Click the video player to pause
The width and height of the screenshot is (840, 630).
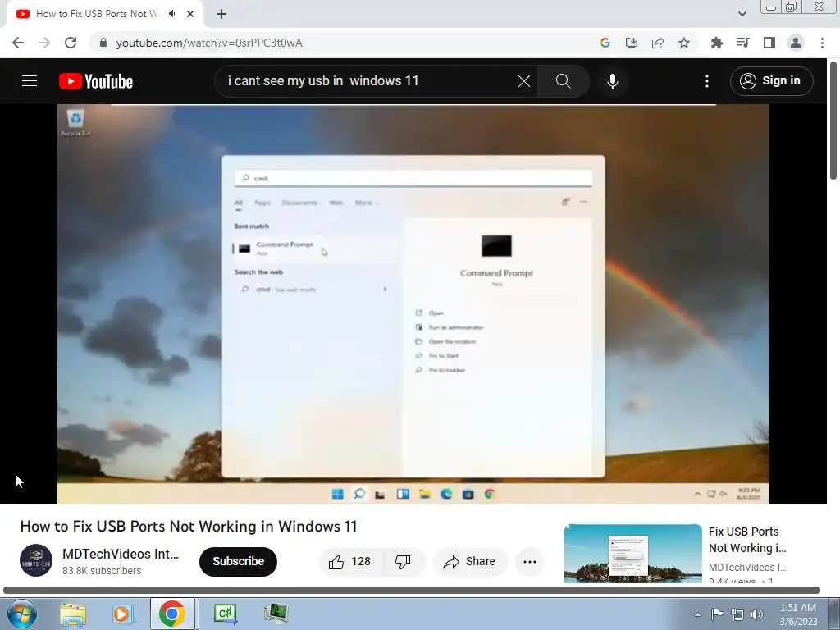coord(413,304)
